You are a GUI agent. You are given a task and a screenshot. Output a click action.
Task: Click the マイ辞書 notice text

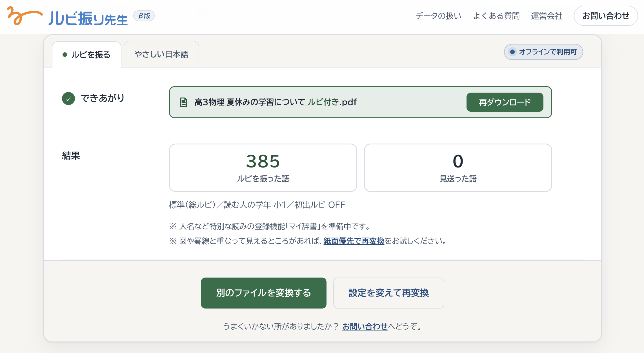[270, 226]
